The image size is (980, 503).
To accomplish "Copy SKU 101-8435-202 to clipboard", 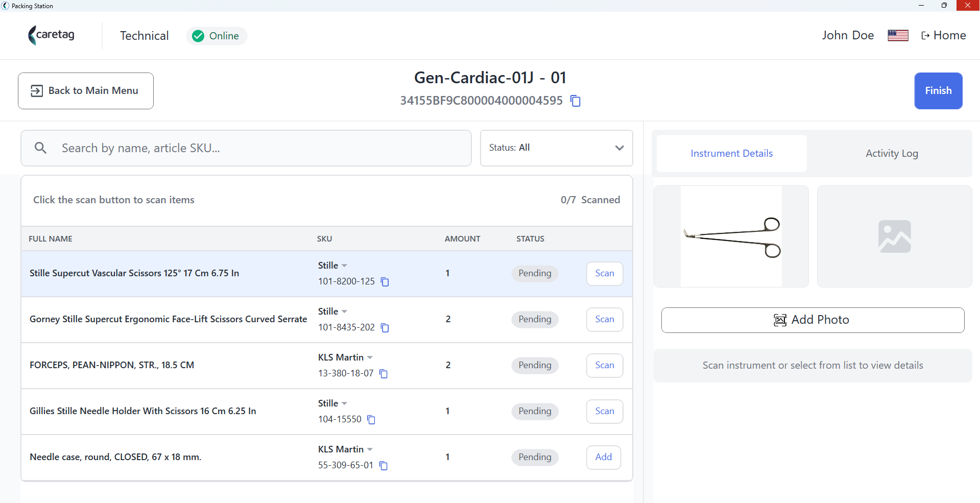I will (x=385, y=328).
